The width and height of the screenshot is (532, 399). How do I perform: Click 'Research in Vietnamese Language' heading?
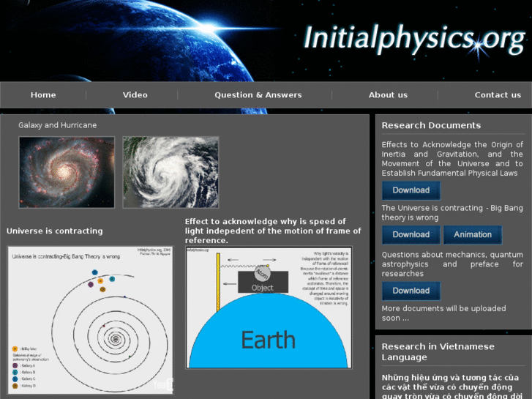438,352
